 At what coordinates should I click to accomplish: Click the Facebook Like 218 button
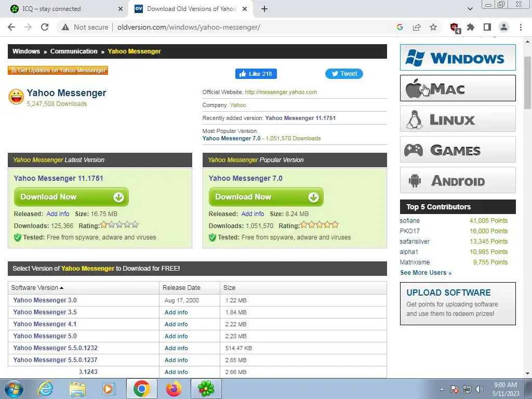tap(256, 74)
